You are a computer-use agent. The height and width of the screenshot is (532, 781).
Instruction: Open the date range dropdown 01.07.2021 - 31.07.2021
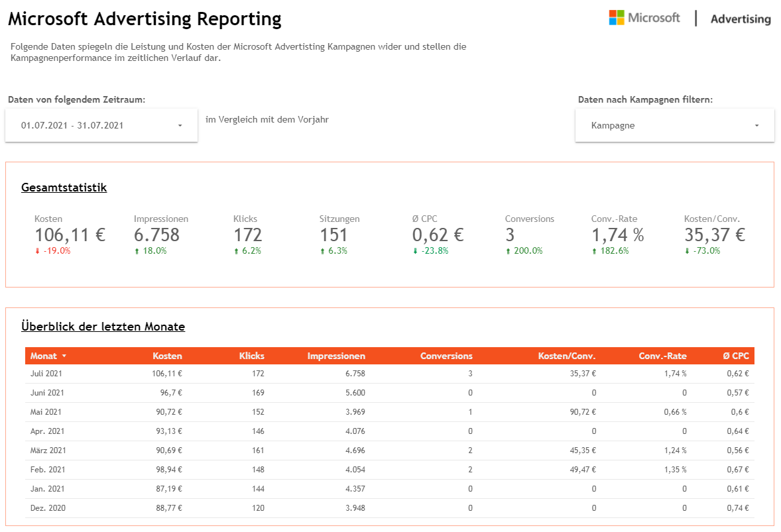pos(101,125)
